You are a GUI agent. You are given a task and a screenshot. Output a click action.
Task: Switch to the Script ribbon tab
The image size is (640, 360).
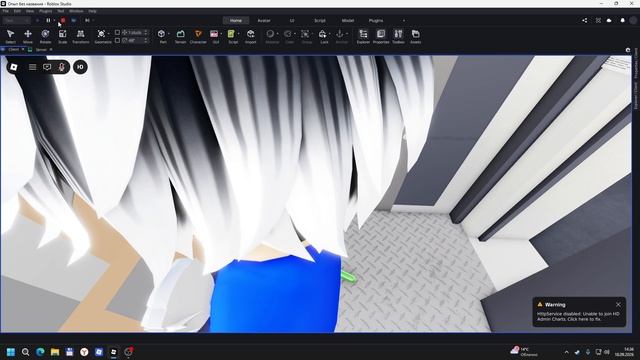[x=320, y=20]
